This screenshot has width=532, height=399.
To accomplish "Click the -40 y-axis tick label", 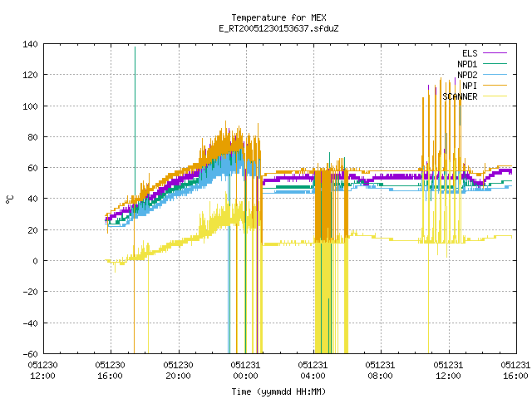I will pyautogui.click(x=30, y=323).
